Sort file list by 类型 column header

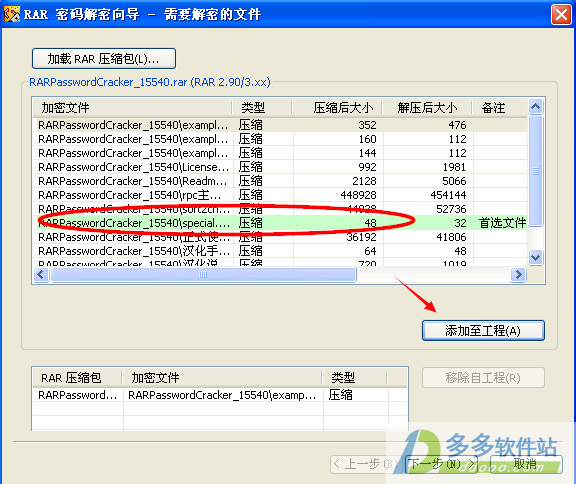(x=262, y=108)
